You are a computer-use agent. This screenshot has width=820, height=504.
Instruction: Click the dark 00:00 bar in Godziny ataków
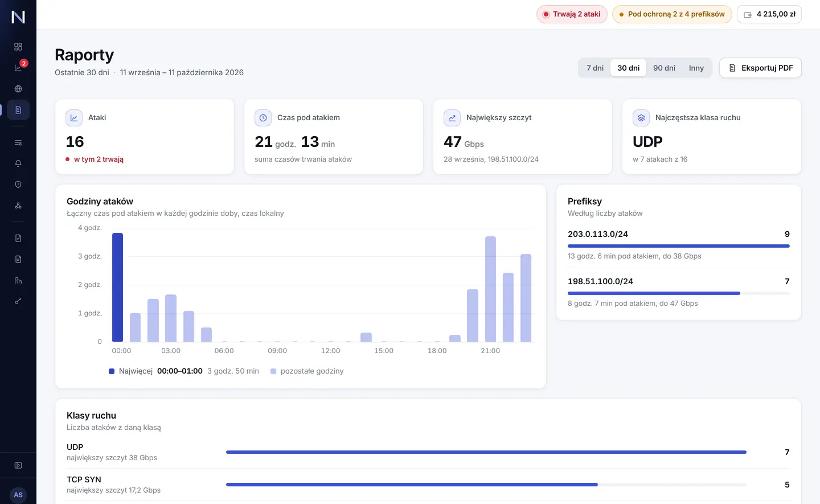(x=117, y=287)
